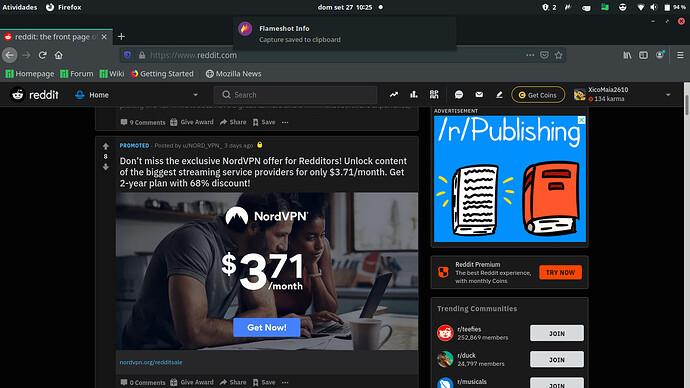Image resolution: width=690 pixels, height=388 pixels.
Task: Click the TRY NOW Premium button
Action: pyautogui.click(x=560, y=272)
